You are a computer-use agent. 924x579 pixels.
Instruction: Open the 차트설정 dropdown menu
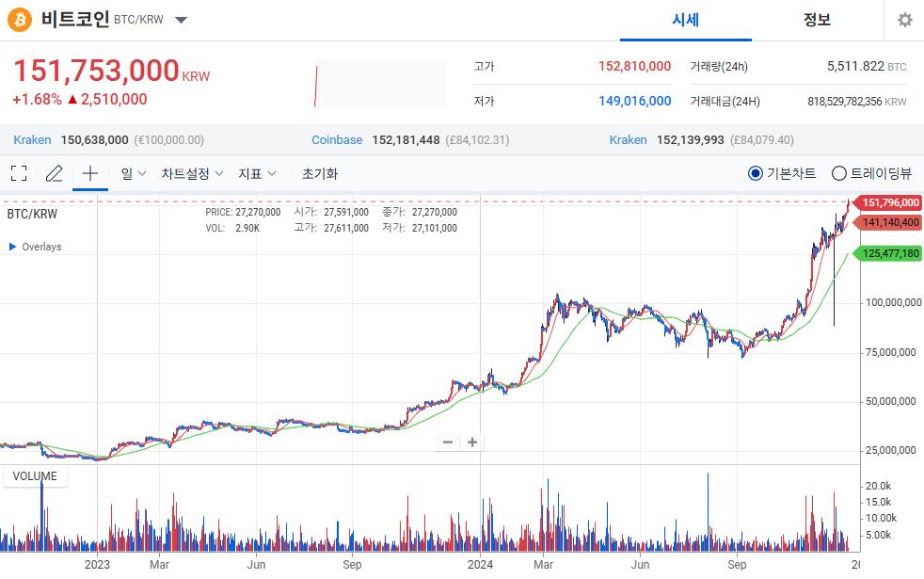coord(191,172)
